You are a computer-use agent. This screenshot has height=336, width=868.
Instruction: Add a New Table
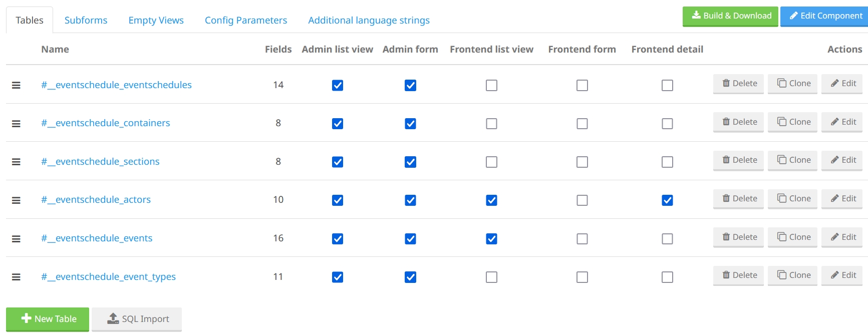[x=48, y=319]
